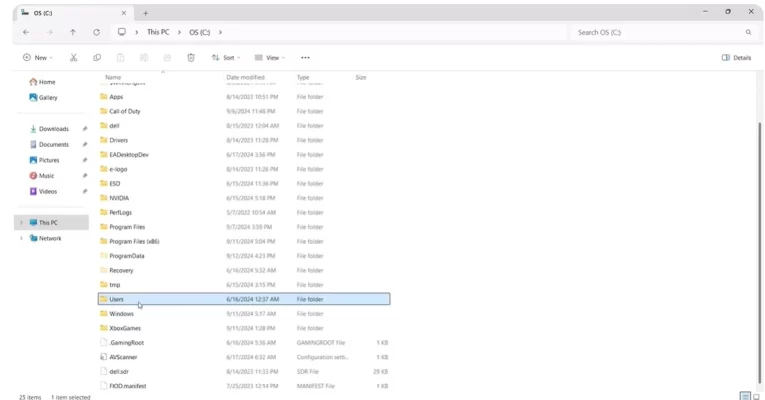Open the View dropdown menu

(x=269, y=58)
